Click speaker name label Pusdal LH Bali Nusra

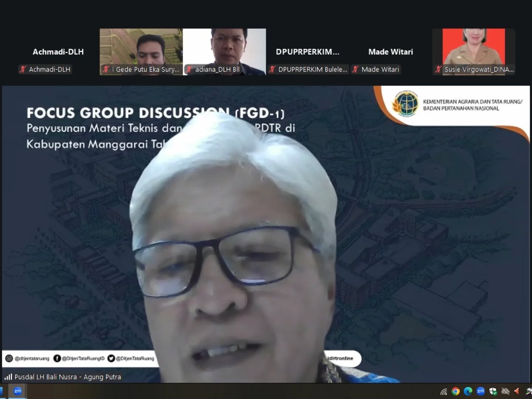(68, 377)
